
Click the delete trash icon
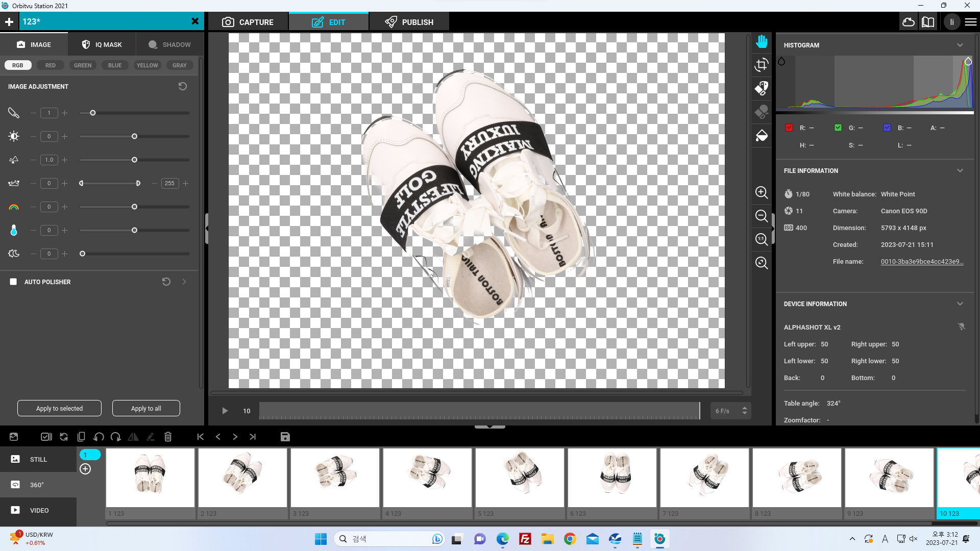click(x=168, y=437)
